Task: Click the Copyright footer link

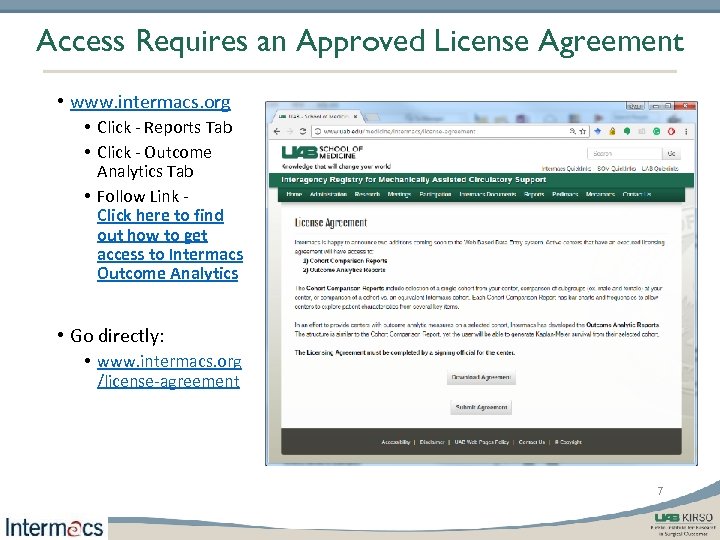Action: pyautogui.click(x=568, y=442)
